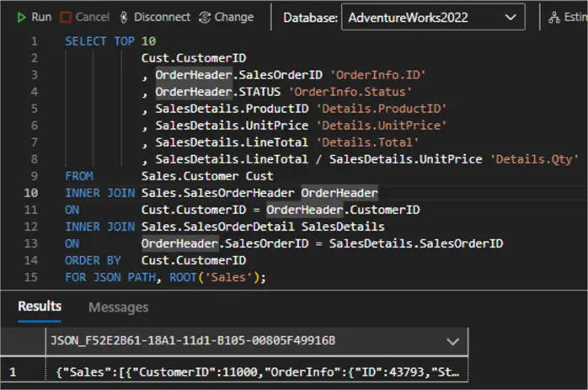Screen dimensions: 588x390
Task: Click the red Cancel square icon
Action: pos(66,17)
